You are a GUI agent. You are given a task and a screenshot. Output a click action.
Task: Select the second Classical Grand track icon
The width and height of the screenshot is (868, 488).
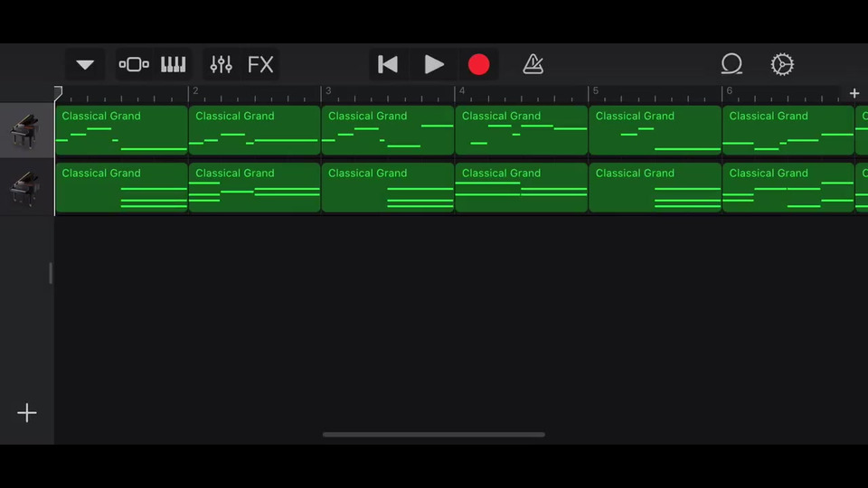coord(26,188)
